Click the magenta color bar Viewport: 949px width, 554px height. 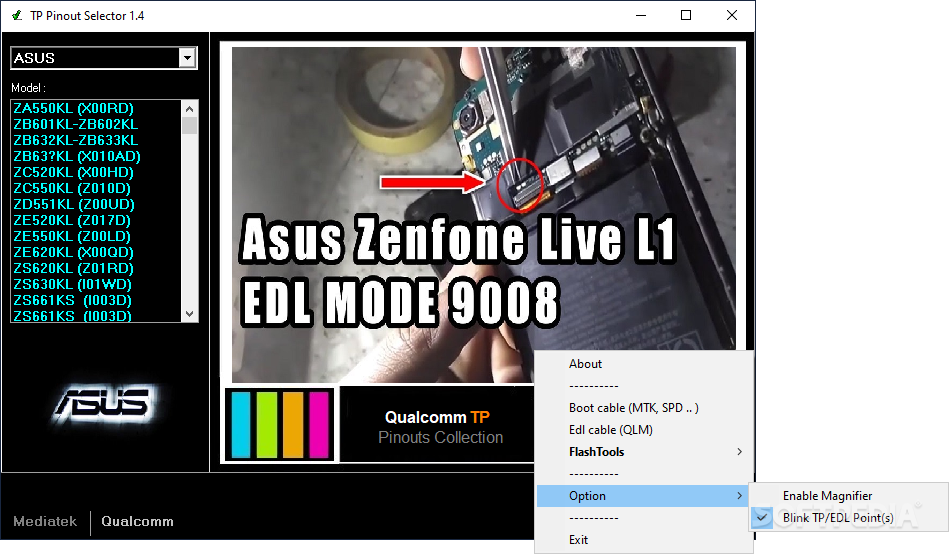pos(319,424)
